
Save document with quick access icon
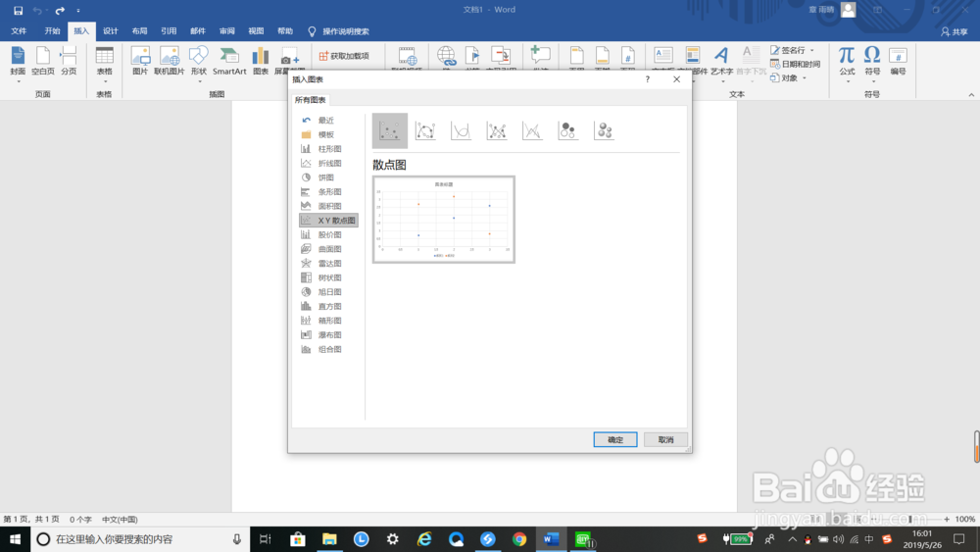click(18, 10)
